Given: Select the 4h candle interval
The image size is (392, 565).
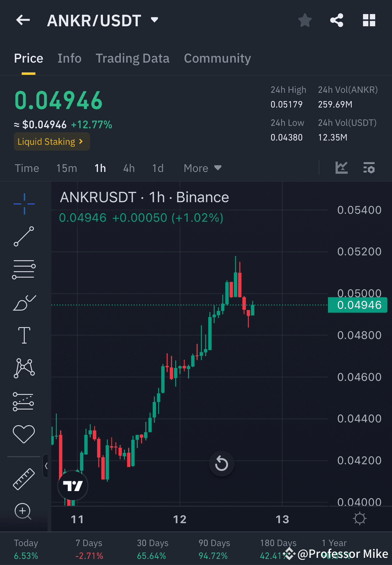Looking at the screenshot, I should tap(129, 168).
